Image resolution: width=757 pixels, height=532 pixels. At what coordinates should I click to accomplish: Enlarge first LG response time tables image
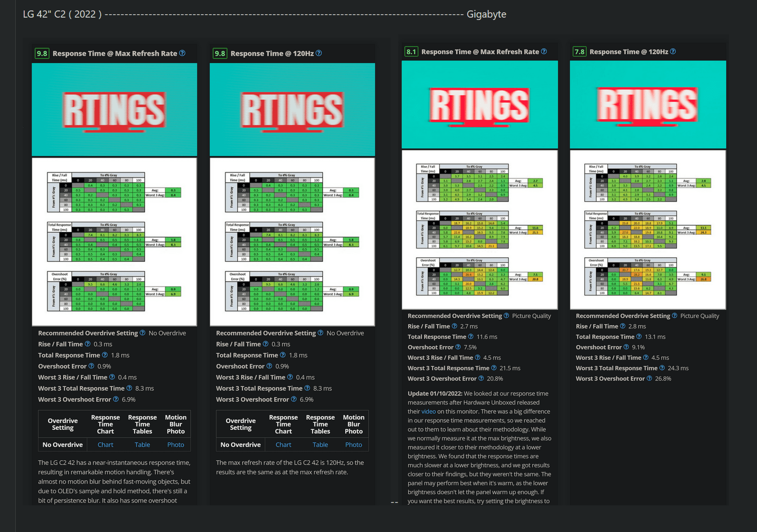[114, 242]
